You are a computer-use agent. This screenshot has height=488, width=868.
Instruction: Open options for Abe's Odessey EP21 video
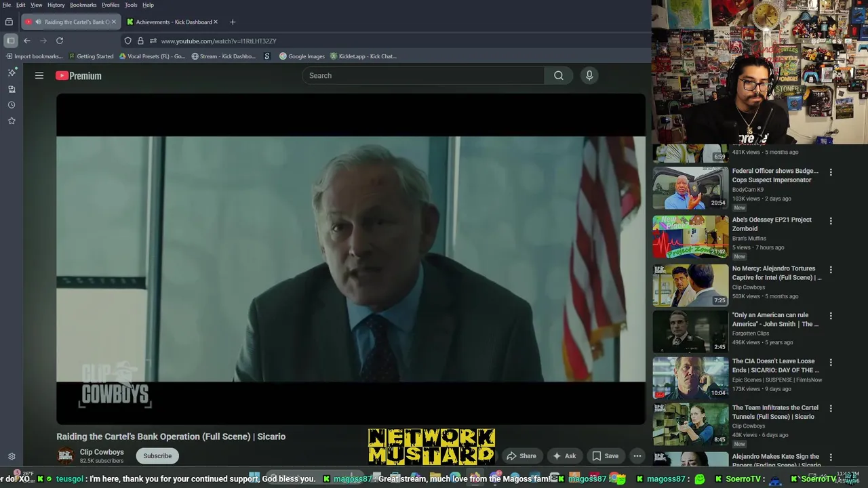coord(831,221)
